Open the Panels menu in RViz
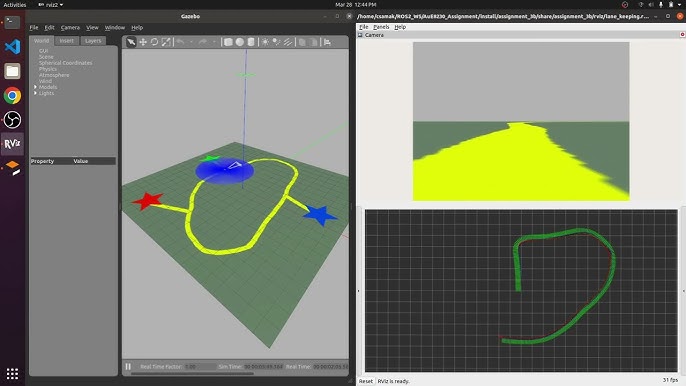686x386 pixels. click(x=381, y=27)
